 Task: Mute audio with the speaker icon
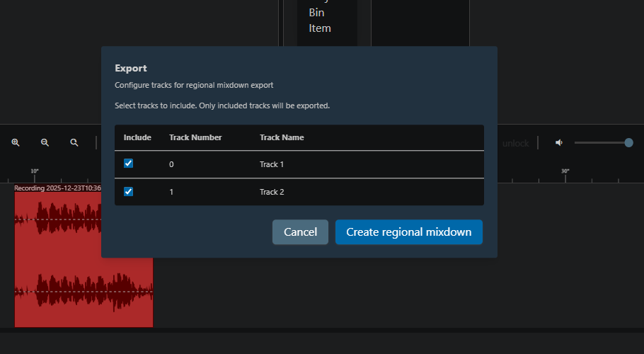559,142
